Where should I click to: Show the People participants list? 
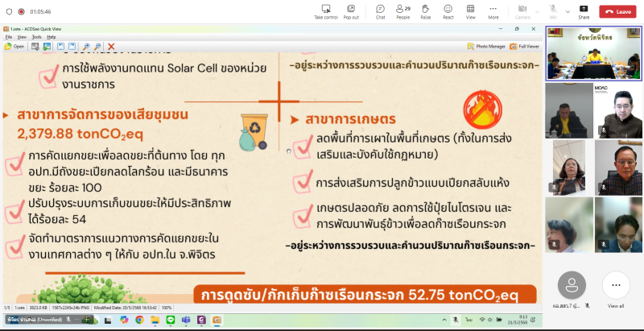(402, 10)
